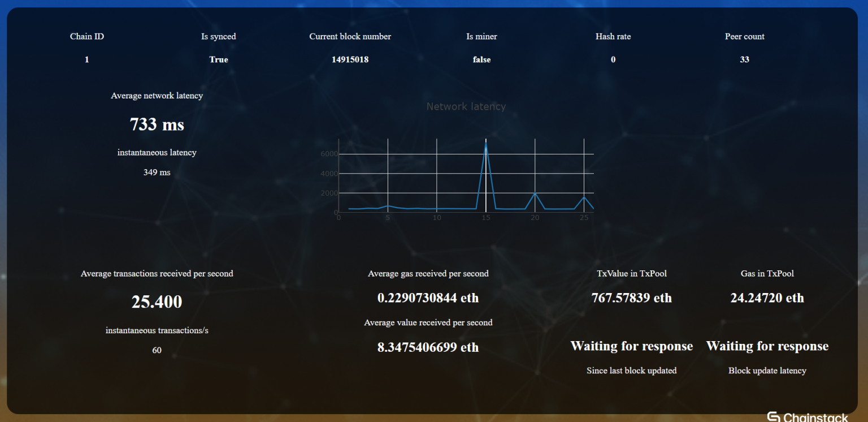868x422 pixels.
Task: Click the Since last block updated label
Action: tap(632, 371)
